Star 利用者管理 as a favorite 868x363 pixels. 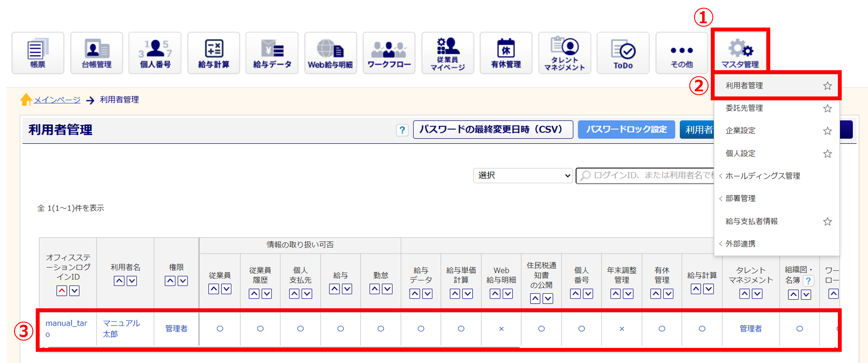tap(827, 86)
